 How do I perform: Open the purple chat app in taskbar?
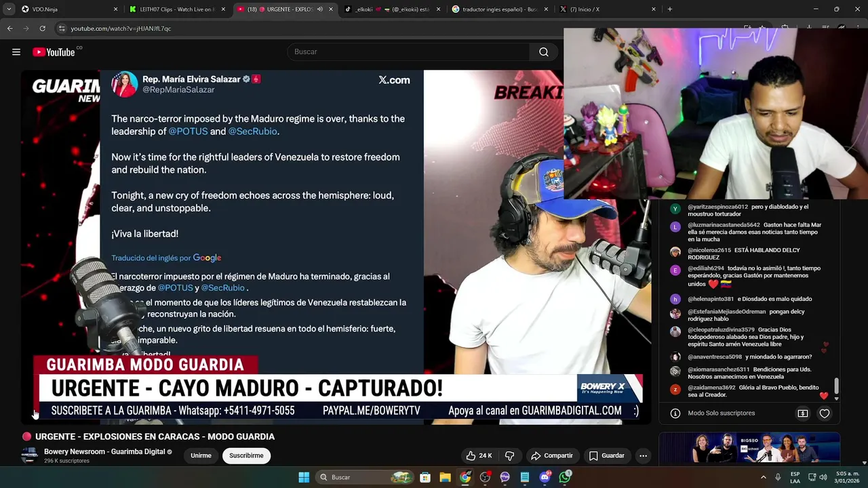pyautogui.click(x=505, y=477)
